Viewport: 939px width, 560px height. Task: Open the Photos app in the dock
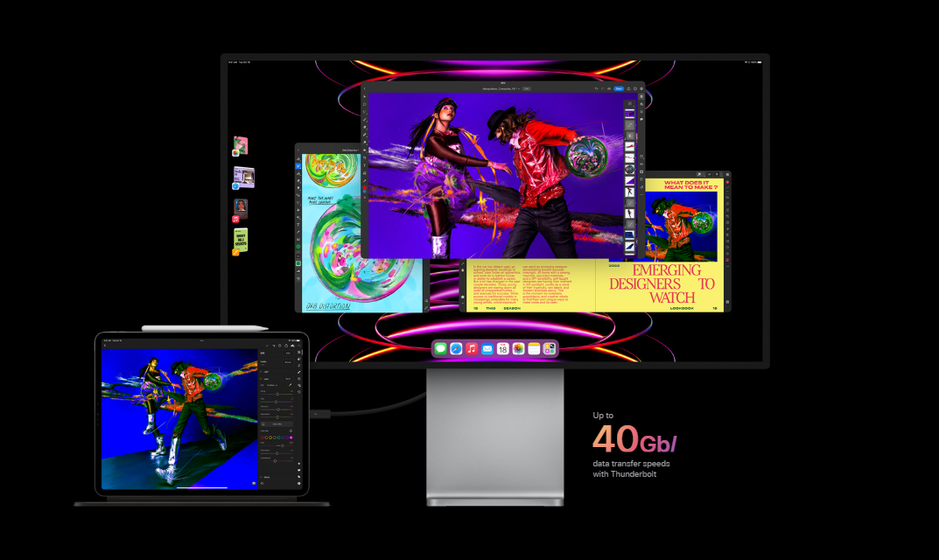[x=518, y=348]
